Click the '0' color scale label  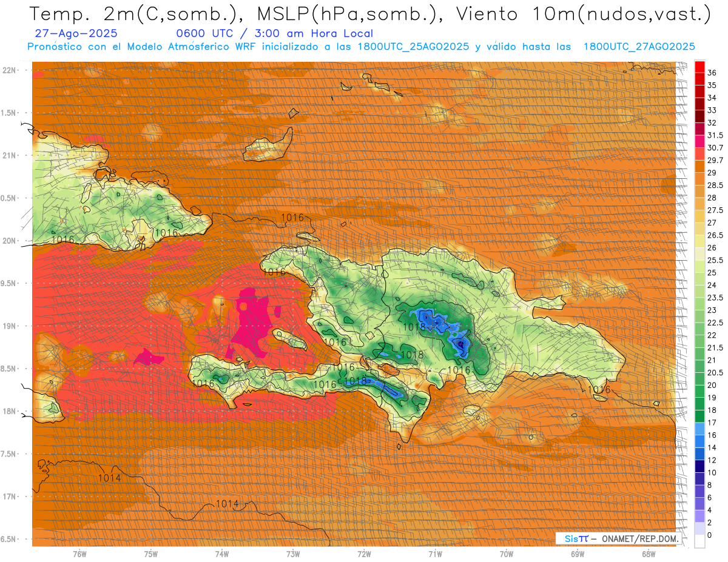tap(710, 535)
